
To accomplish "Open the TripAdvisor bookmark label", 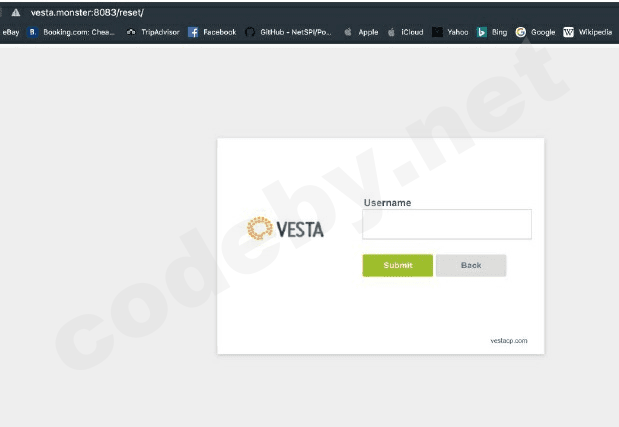I will 160,32.
